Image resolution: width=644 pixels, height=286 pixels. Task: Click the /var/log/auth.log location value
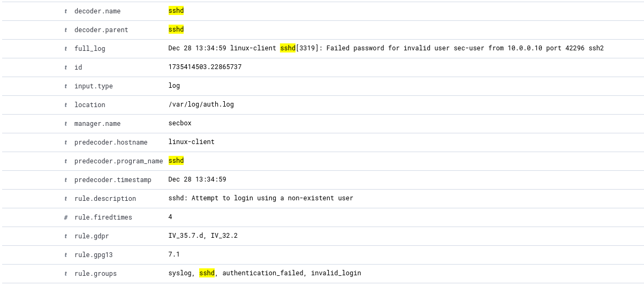[201, 104]
